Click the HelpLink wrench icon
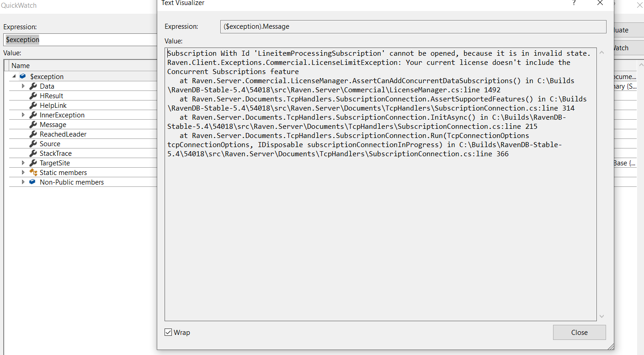644x355 pixels. click(33, 105)
